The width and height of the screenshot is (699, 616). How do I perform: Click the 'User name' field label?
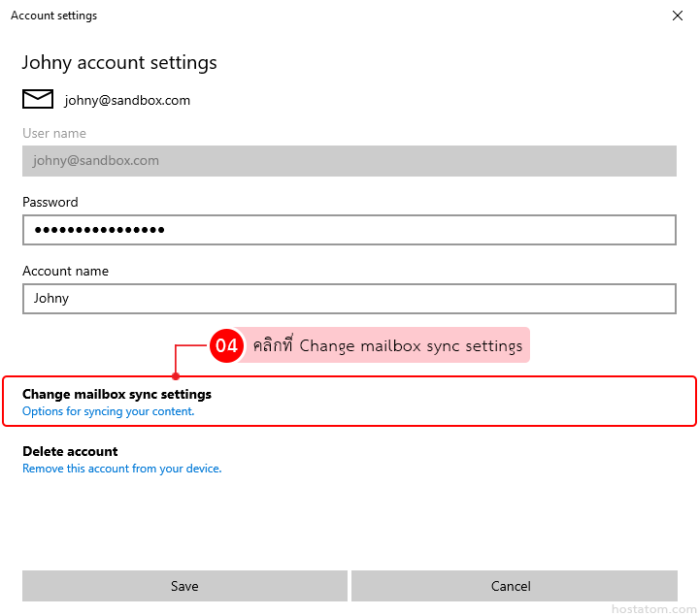54,133
